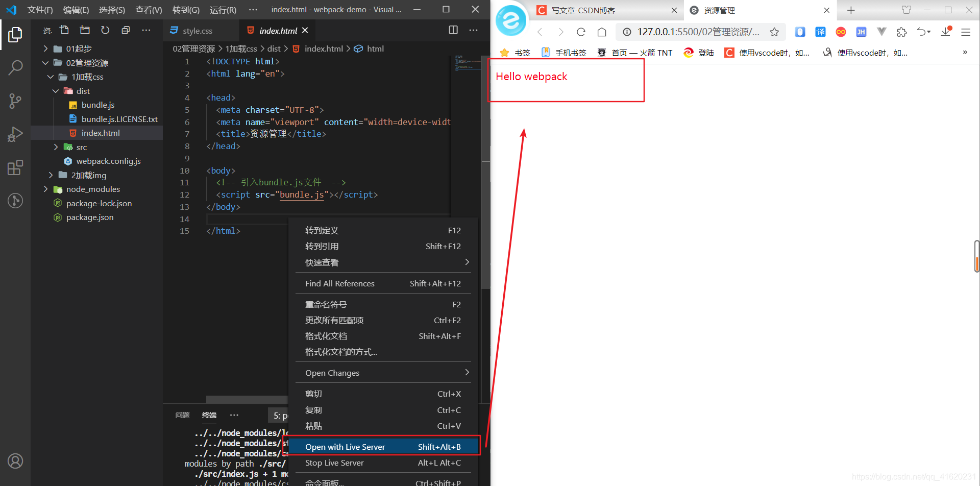
Task: Reload the browser page
Action: tap(581, 32)
